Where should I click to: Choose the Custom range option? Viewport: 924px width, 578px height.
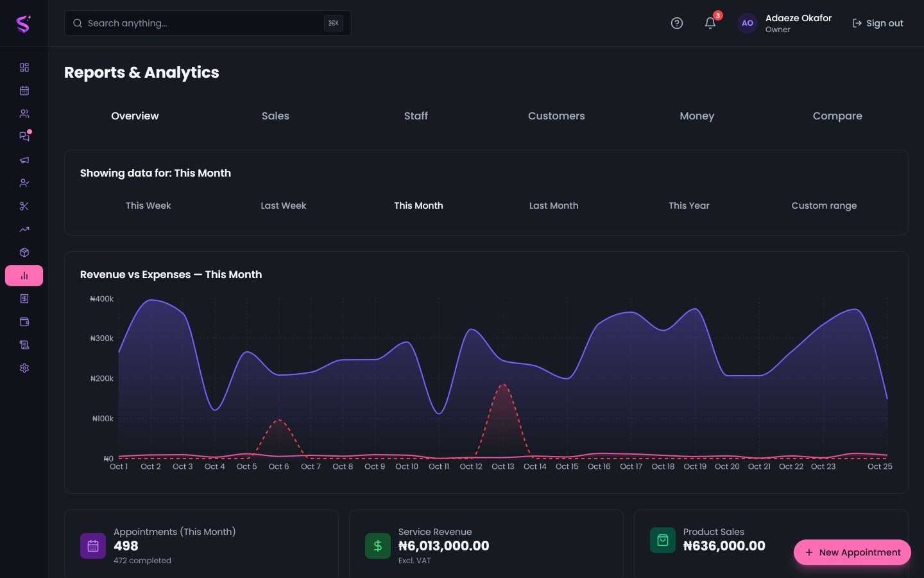coord(824,206)
